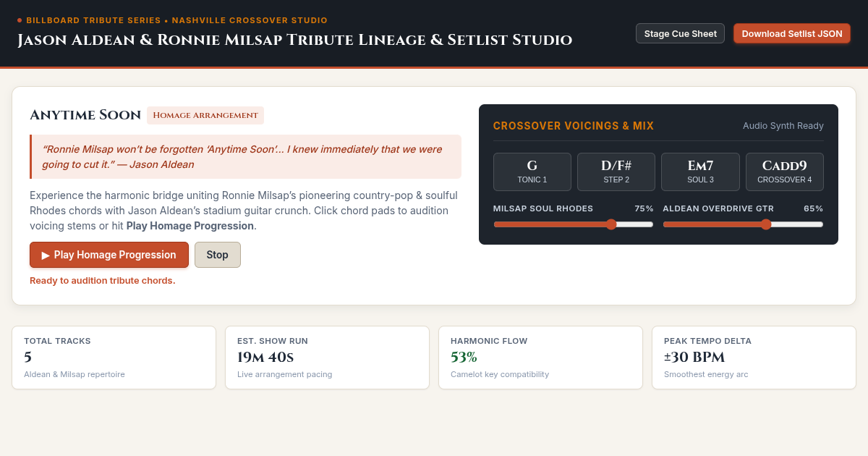
Task: Click the Homage Arrangement badge
Action: tap(205, 115)
